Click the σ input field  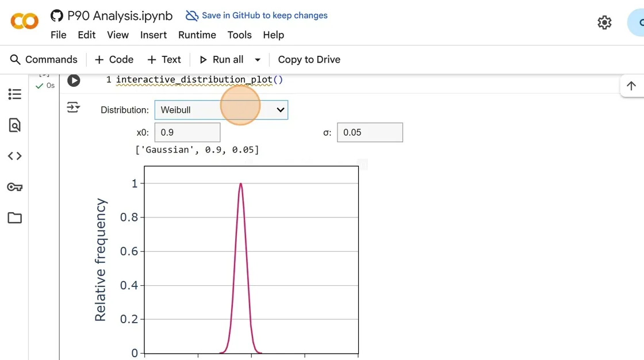click(x=370, y=132)
